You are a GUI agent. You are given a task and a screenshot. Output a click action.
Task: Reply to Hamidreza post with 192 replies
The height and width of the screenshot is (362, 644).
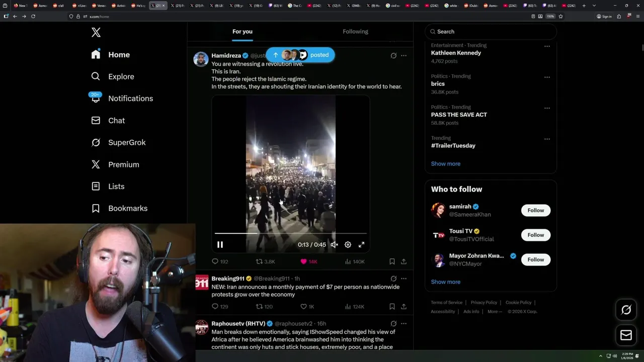click(x=220, y=261)
